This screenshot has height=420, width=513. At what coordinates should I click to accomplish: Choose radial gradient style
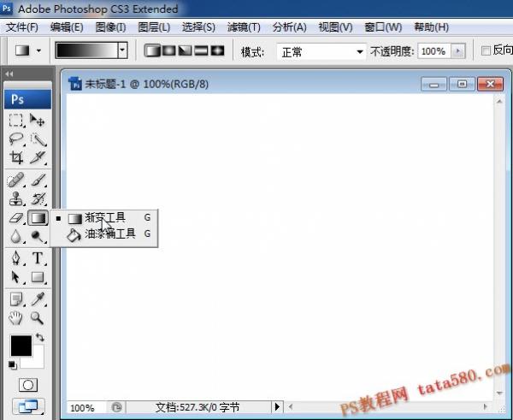click(x=168, y=50)
